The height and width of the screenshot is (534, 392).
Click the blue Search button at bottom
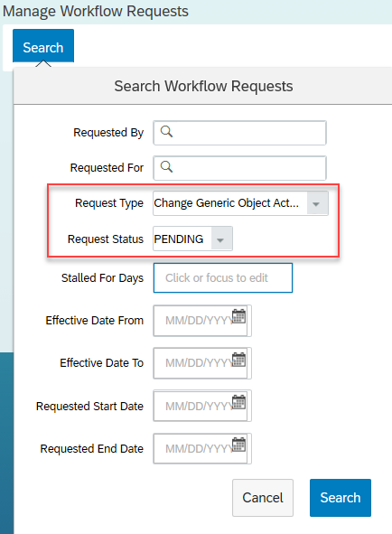tap(341, 498)
